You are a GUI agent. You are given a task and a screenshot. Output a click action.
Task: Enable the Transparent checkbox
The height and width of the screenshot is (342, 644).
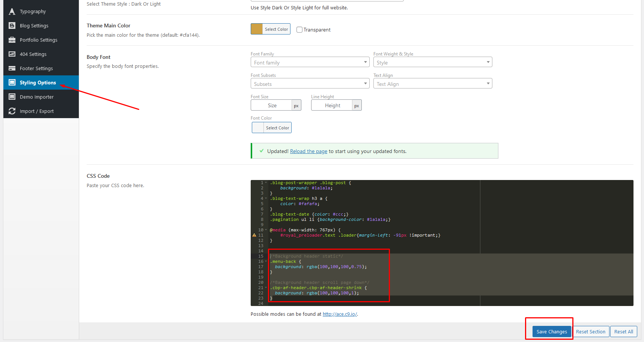click(x=299, y=30)
